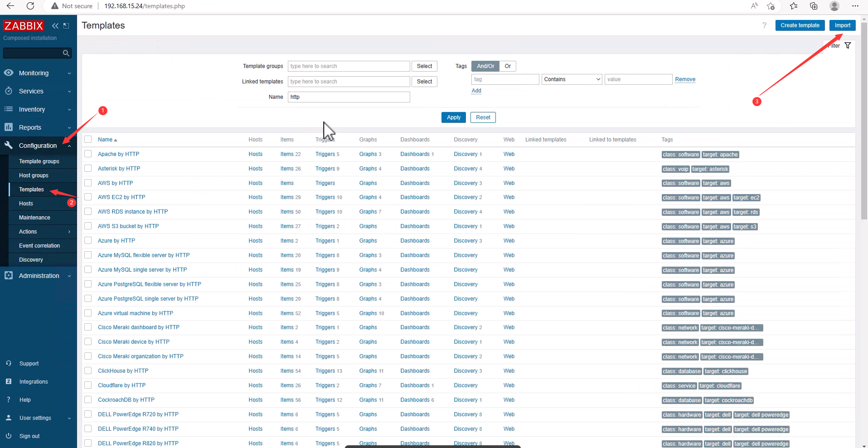Tick the select-all checkbox in table header
Image resolution: width=868 pixels, height=448 pixels.
point(88,140)
